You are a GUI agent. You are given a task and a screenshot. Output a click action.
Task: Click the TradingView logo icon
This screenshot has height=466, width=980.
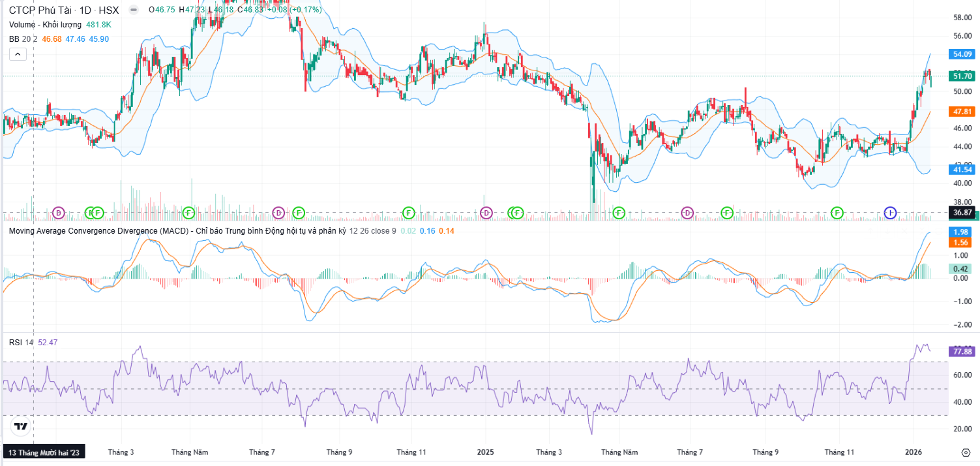(21, 427)
